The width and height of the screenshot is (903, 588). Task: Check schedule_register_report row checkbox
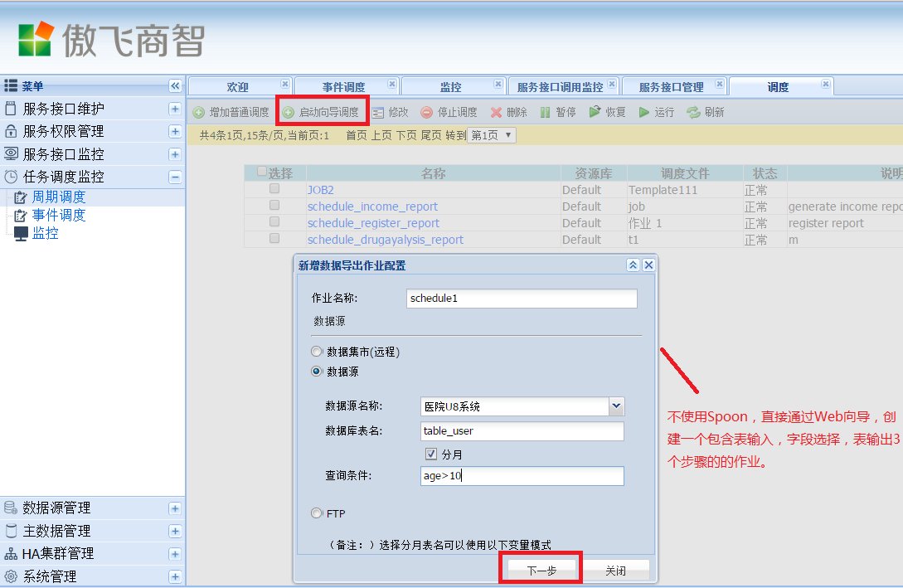click(274, 221)
